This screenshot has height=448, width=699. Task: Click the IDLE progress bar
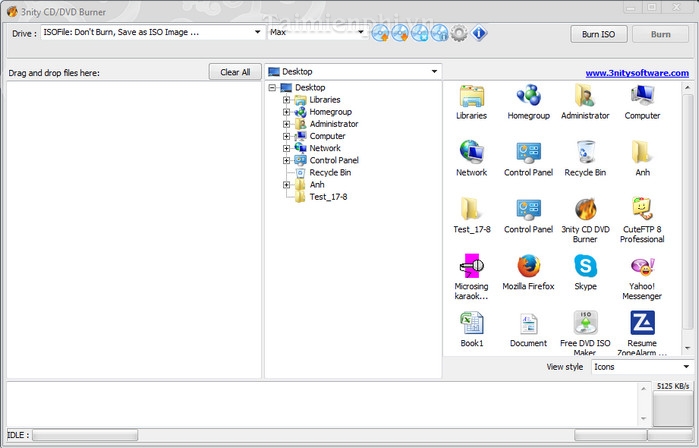tap(85, 435)
